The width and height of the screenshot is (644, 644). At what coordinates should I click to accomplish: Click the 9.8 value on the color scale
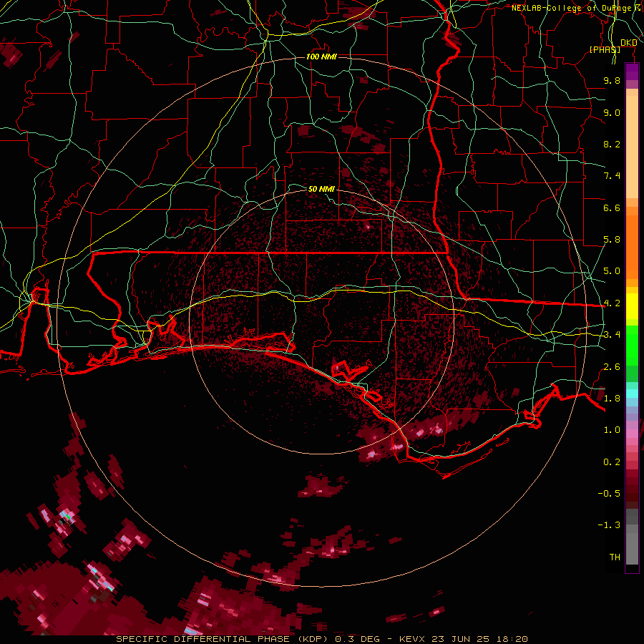(x=612, y=80)
